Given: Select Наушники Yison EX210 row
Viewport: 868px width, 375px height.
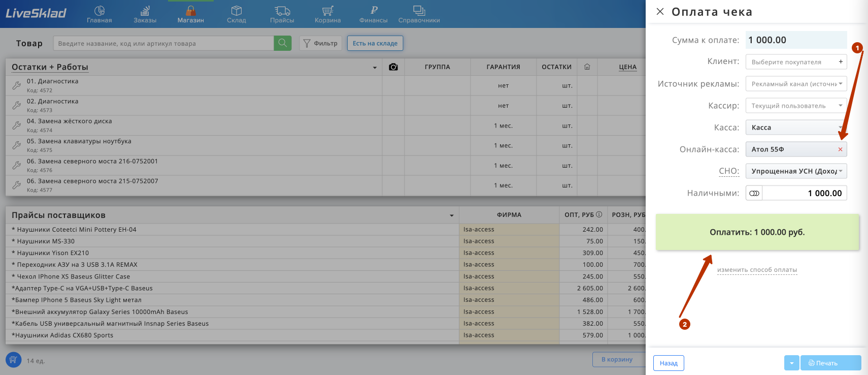Looking at the screenshot, I should tap(325, 253).
